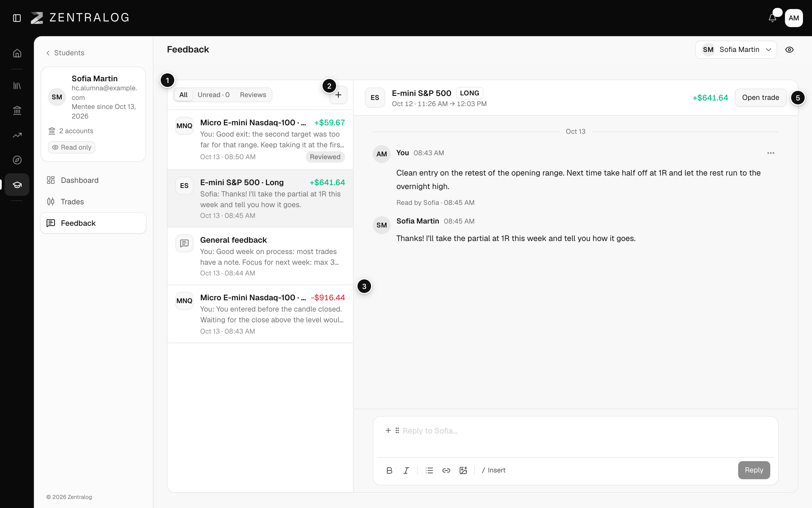Insert a link in the reply
The image size is (812, 508).
point(446,470)
